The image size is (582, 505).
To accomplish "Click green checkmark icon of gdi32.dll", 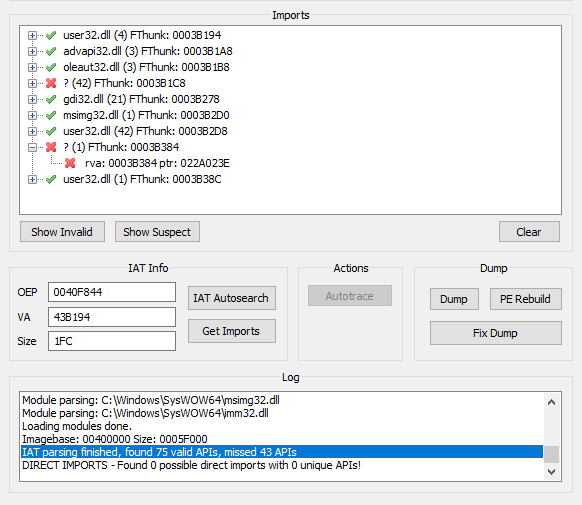I will pos(51,99).
